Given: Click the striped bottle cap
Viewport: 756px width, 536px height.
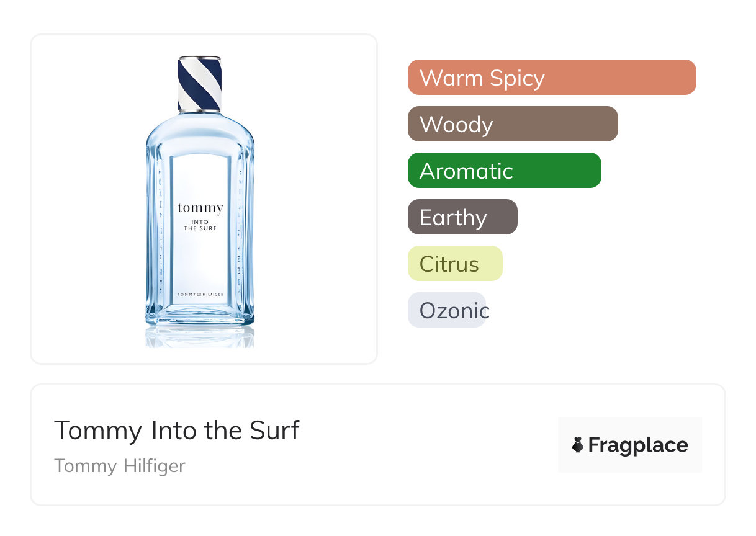Looking at the screenshot, I should [x=200, y=83].
